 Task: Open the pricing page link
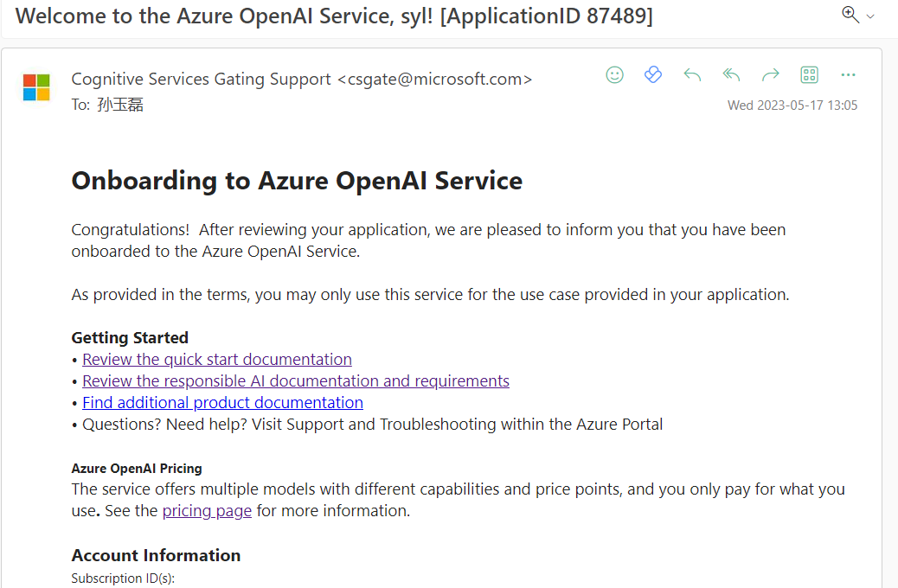point(207,510)
